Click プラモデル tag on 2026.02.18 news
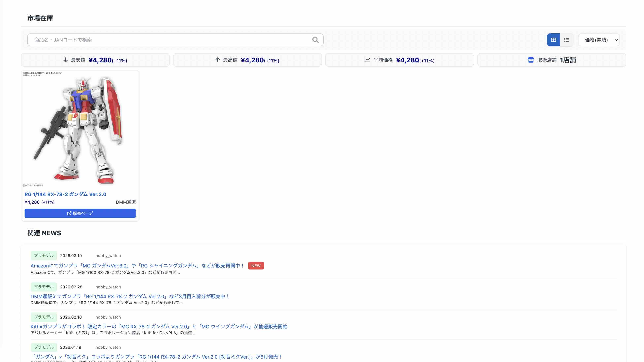 coord(44,317)
